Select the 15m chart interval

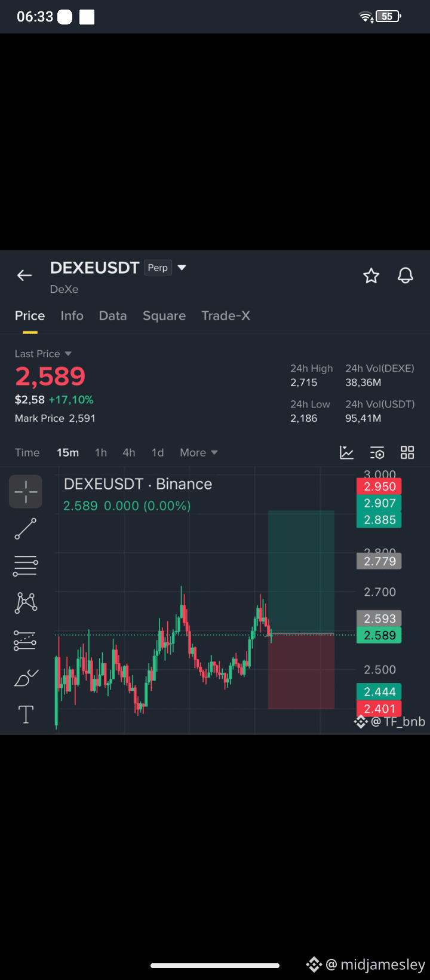(67, 452)
